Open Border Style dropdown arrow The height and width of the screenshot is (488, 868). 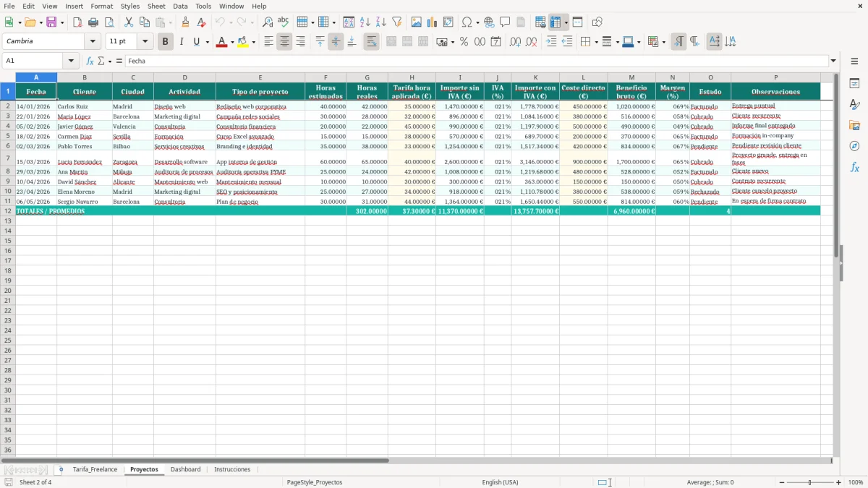(617, 42)
